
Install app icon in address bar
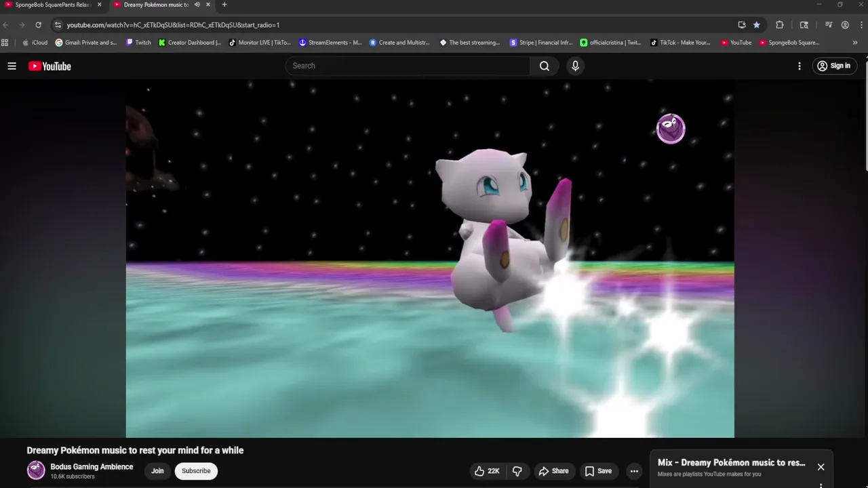click(742, 25)
